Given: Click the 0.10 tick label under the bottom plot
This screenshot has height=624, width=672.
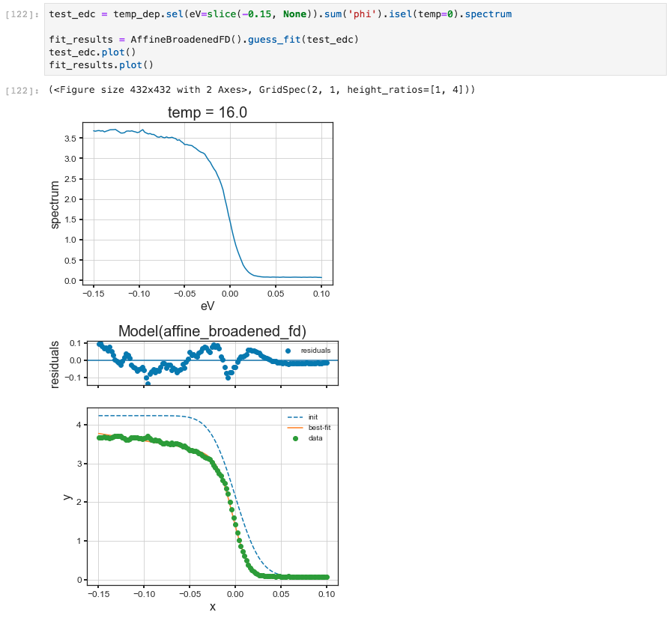Looking at the screenshot, I should tap(327, 595).
